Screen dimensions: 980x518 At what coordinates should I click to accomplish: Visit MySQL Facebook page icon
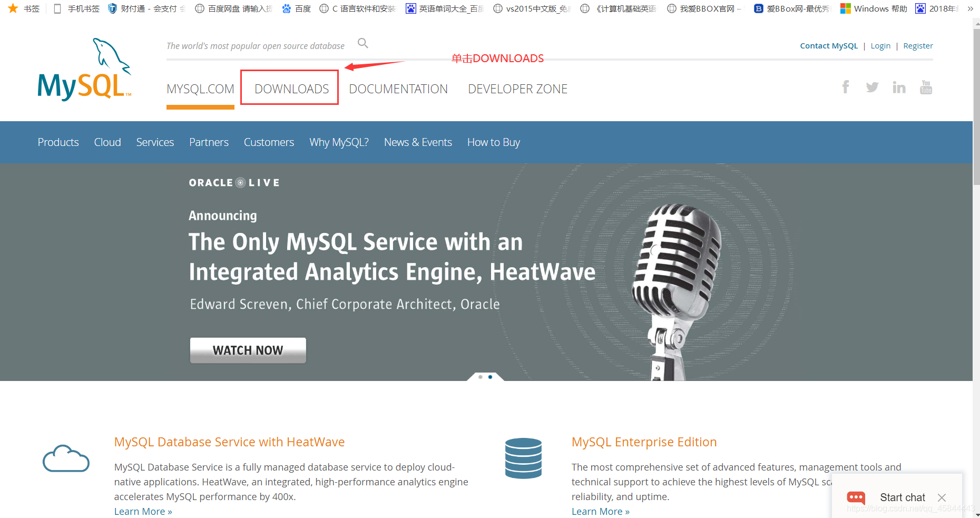coord(846,87)
